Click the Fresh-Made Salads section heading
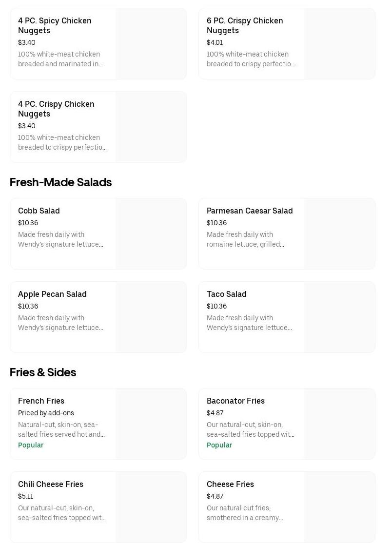This screenshot has width=392, height=543. click(60, 182)
